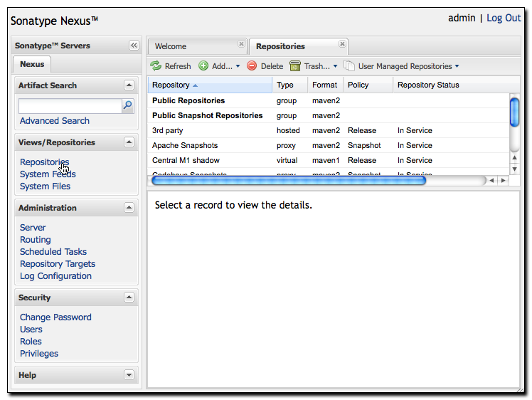Click the Refresh icon in the toolbar

pyautogui.click(x=156, y=65)
